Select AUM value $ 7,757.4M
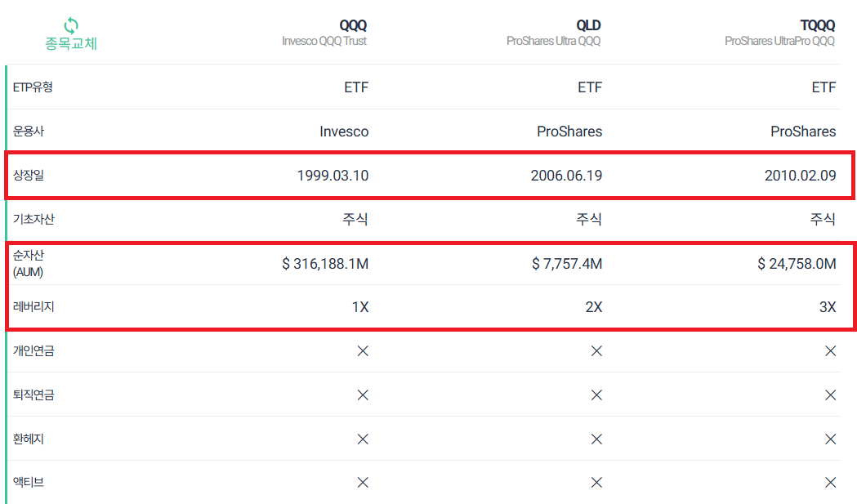857x504 pixels. [x=567, y=264]
